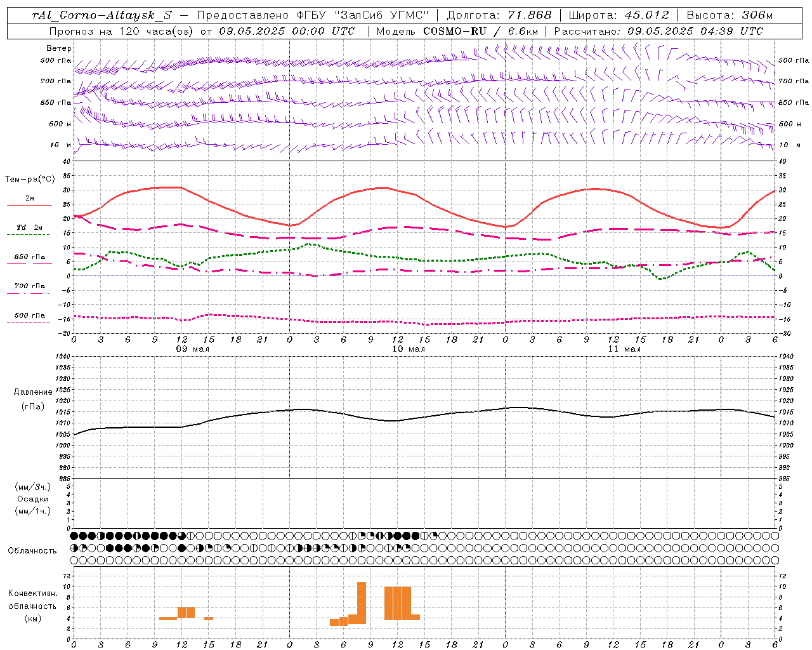Click the station title rAl_Gorno-Altaysk_S

point(101,15)
